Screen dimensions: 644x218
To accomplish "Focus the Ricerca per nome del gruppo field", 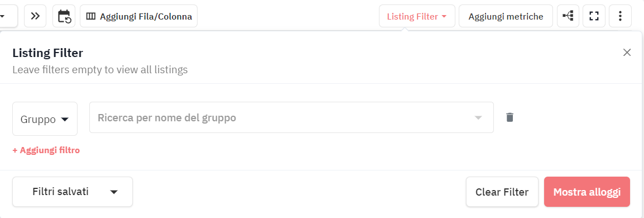I will coord(291,117).
